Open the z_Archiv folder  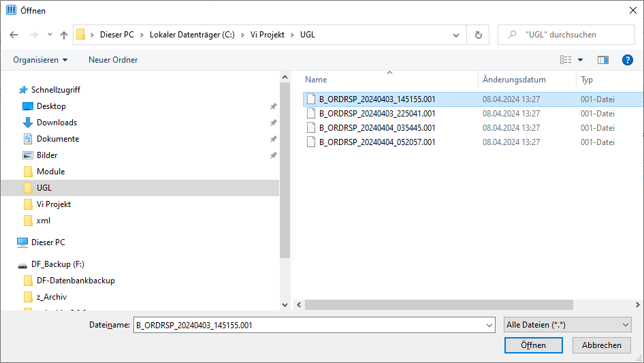51,297
